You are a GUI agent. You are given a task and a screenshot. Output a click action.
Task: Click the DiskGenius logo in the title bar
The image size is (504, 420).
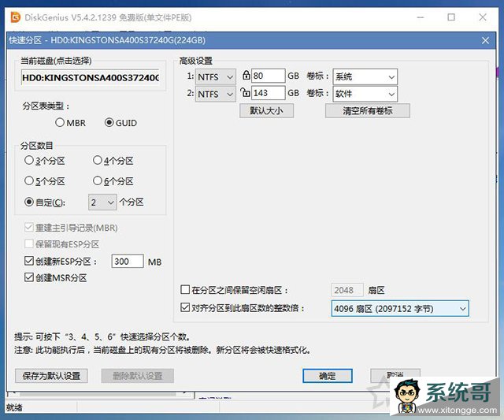(16, 17)
